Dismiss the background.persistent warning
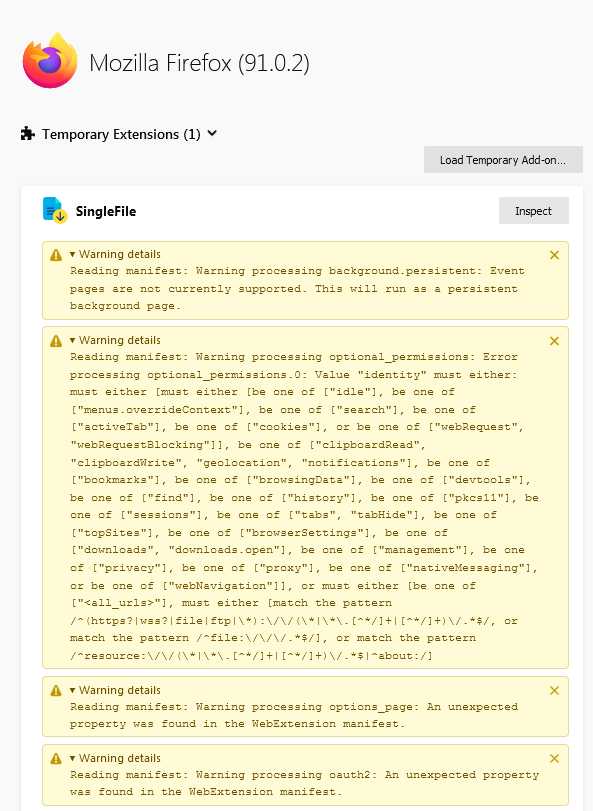This screenshot has width=593, height=811. tap(555, 255)
